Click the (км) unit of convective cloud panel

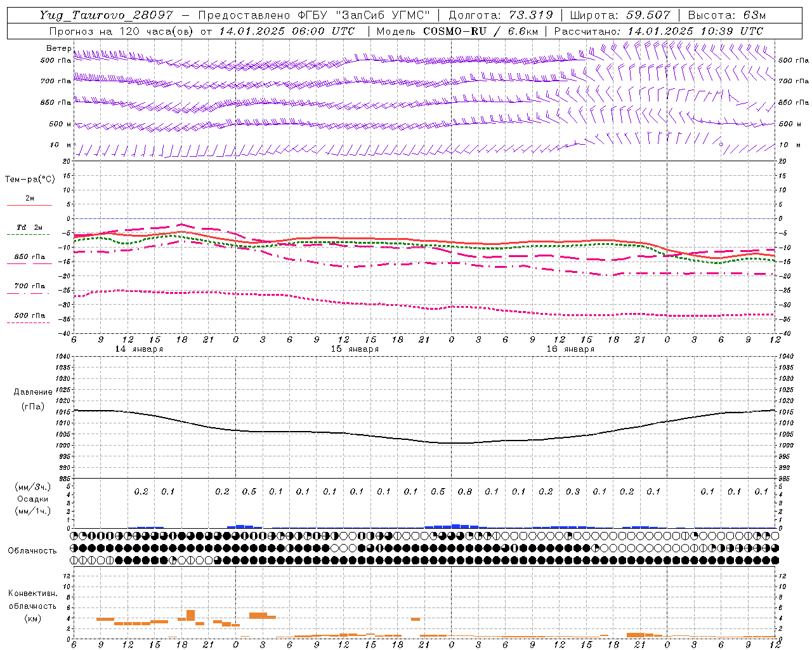(x=32, y=618)
